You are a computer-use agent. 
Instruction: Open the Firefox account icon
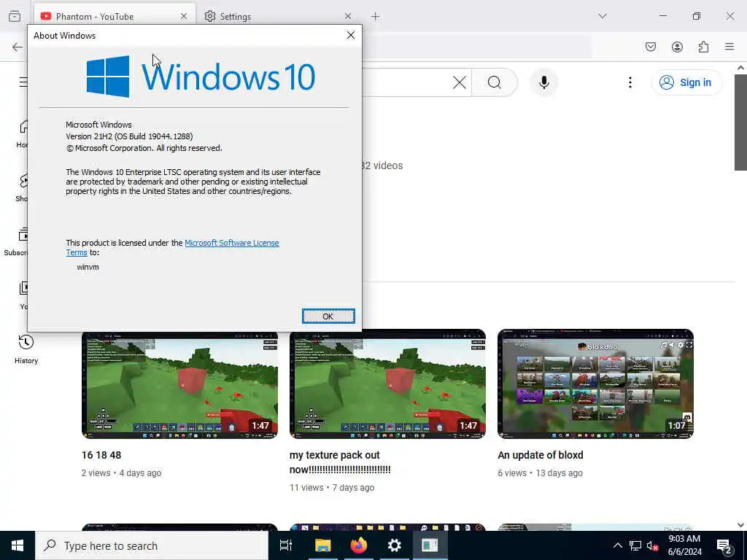click(677, 47)
